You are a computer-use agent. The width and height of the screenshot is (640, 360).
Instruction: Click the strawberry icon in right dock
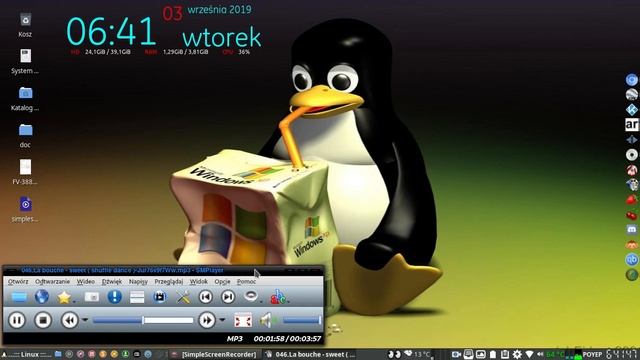(x=632, y=200)
